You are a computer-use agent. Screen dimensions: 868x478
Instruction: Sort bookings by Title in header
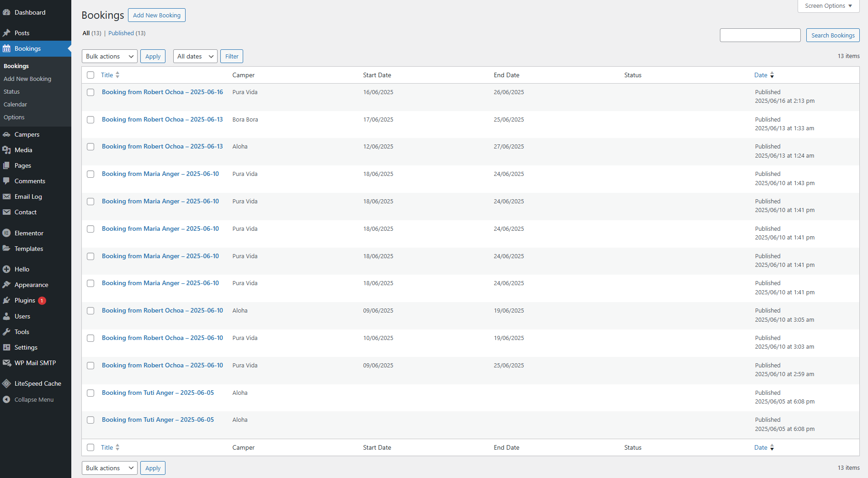[x=110, y=75]
